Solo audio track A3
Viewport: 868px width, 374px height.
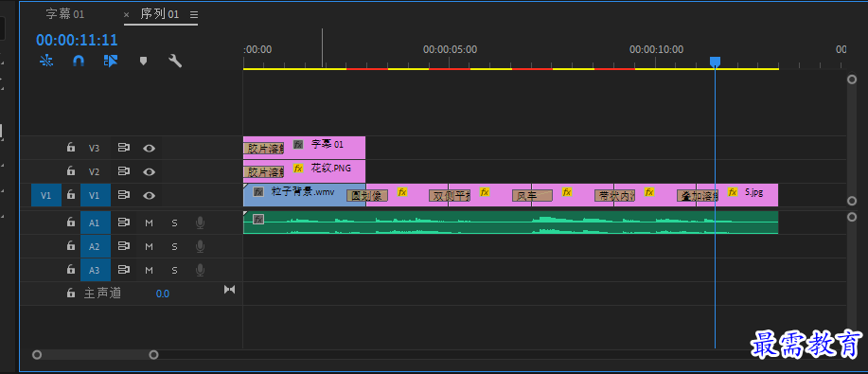(x=174, y=270)
